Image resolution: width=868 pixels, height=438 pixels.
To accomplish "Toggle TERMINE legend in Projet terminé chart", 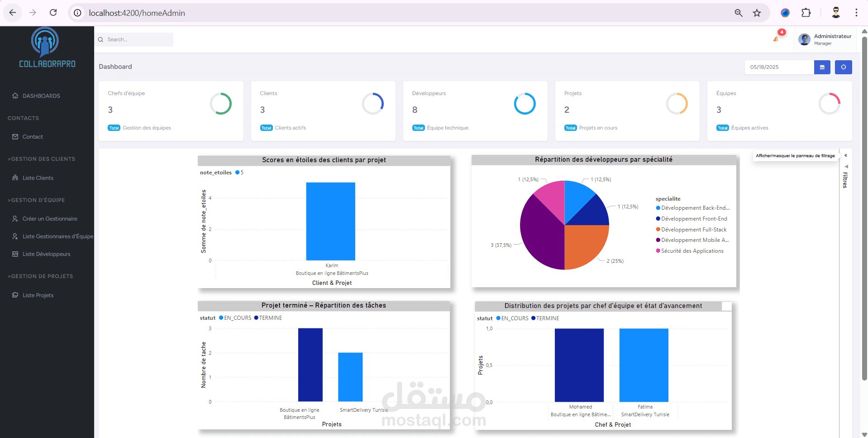I will coord(268,318).
